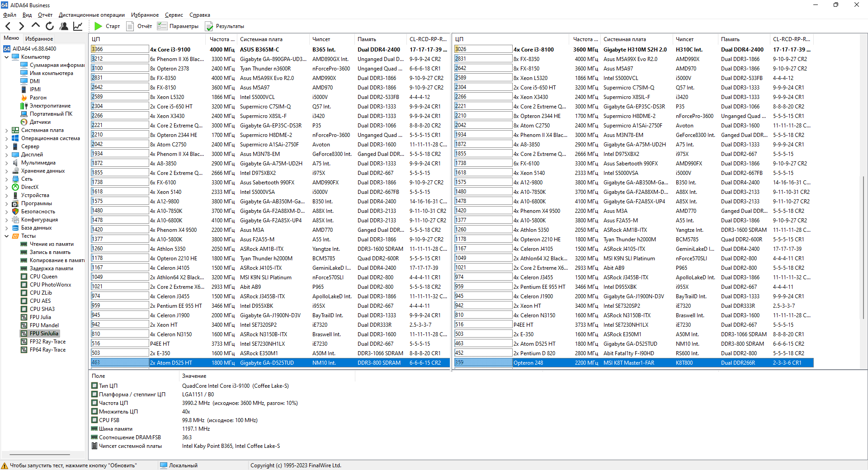This screenshot has width=868, height=470.
Task: Expand the Хранение данных tree node
Action: coord(6,171)
